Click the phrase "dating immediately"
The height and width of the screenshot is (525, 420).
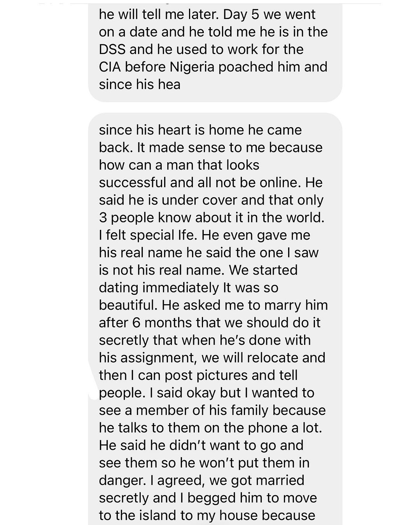pos(159,288)
